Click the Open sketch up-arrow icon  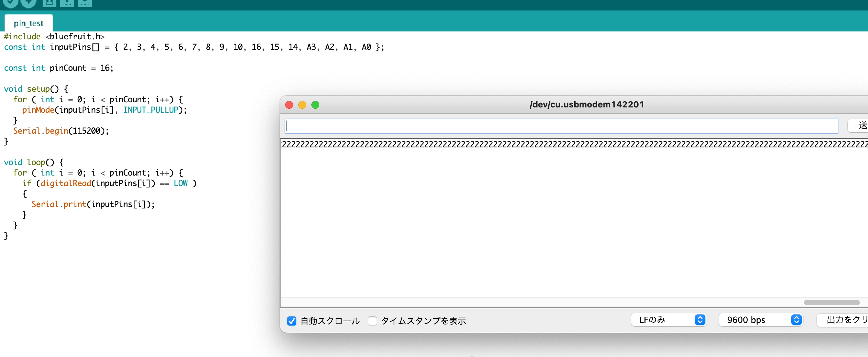click(67, 3)
